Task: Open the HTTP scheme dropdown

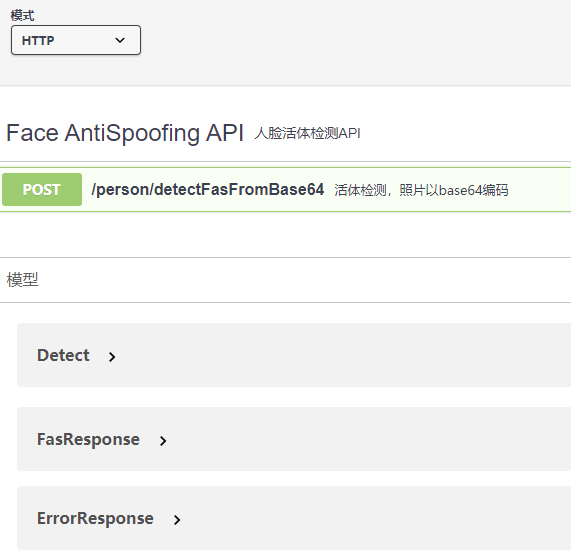Action: pos(76,40)
